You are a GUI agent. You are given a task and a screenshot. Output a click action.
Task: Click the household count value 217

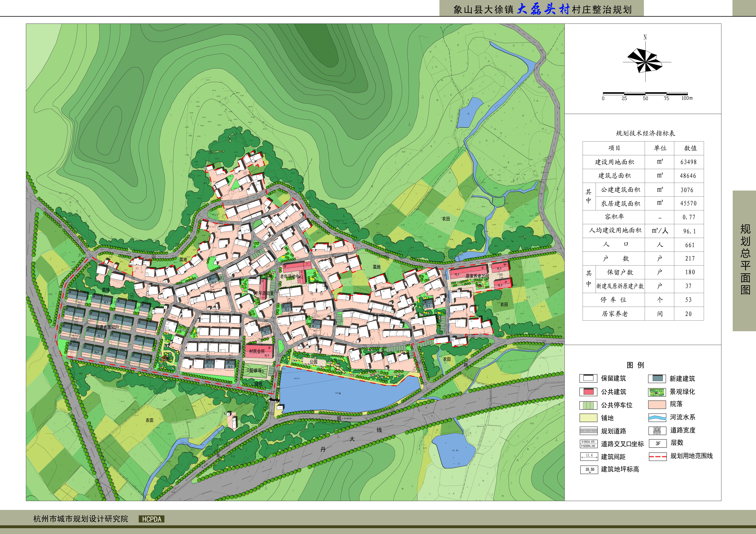click(690, 258)
